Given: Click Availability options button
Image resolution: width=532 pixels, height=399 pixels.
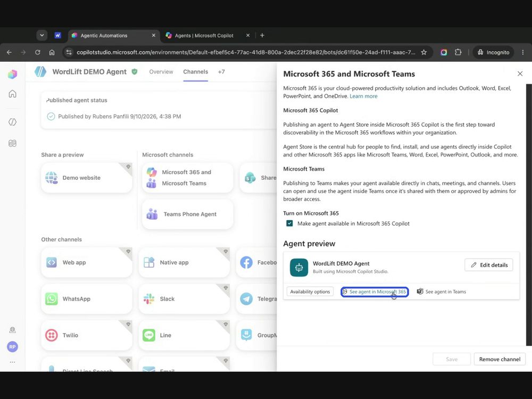Looking at the screenshot, I should (310, 292).
